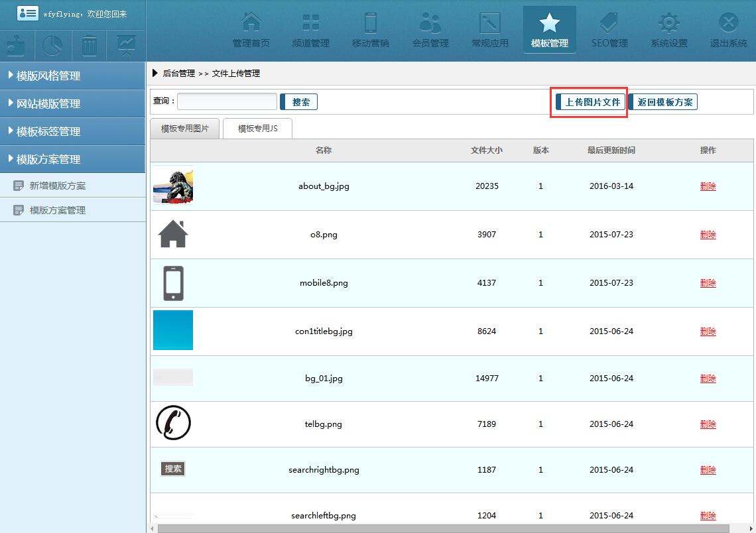This screenshot has width=756, height=533.
Task: Expand 网站模版管理 sidebar section
Action: pos(72,103)
